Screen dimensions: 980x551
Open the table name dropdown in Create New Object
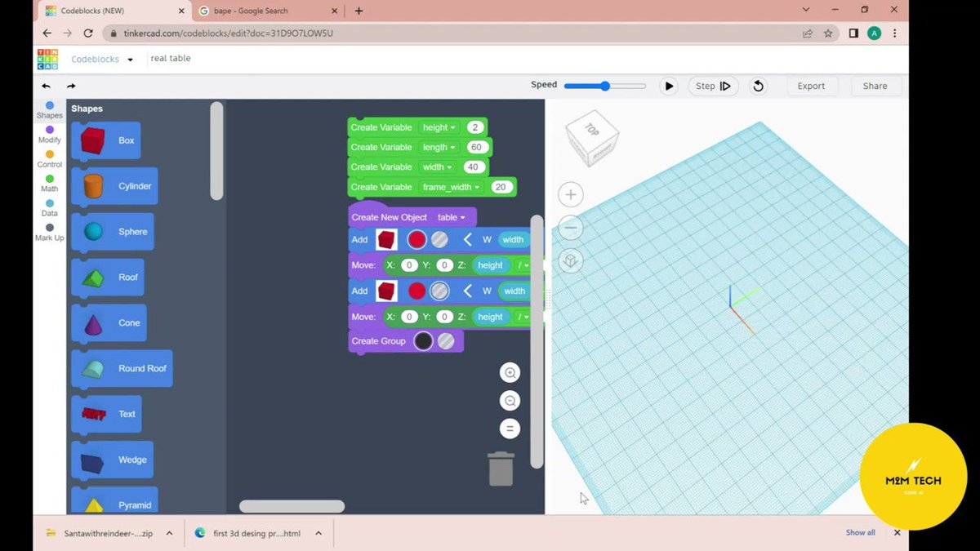pyautogui.click(x=456, y=217)
